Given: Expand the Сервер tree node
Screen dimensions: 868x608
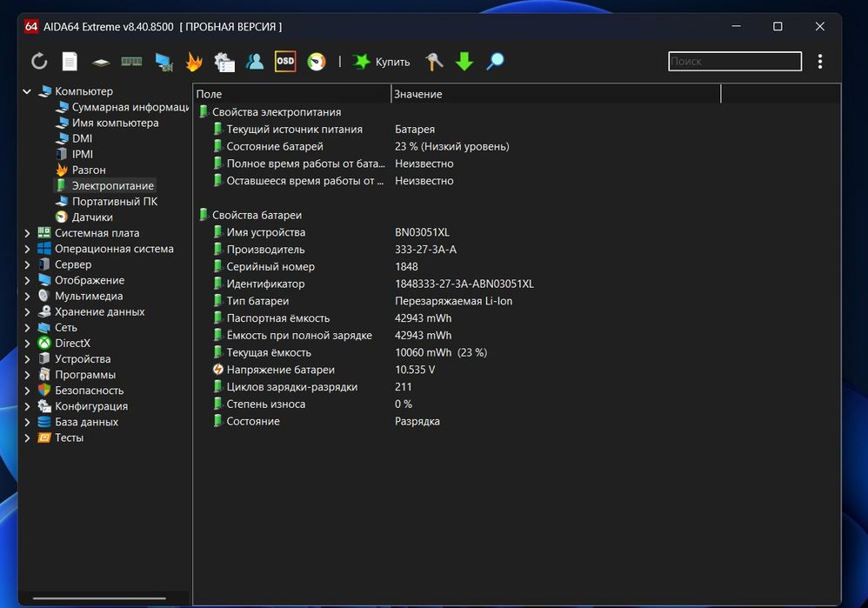Looking at the screenshot, I should tap(27, 264).
